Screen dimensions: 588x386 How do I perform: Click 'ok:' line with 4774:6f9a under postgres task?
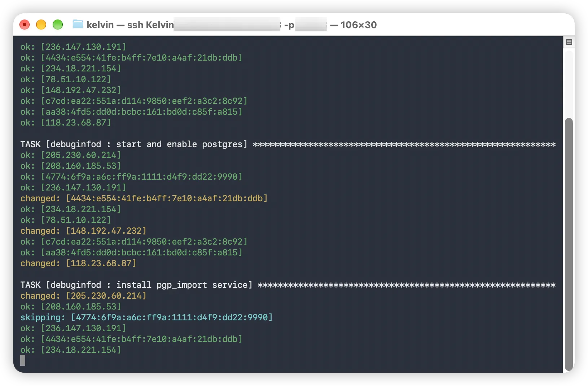point(131,177)
